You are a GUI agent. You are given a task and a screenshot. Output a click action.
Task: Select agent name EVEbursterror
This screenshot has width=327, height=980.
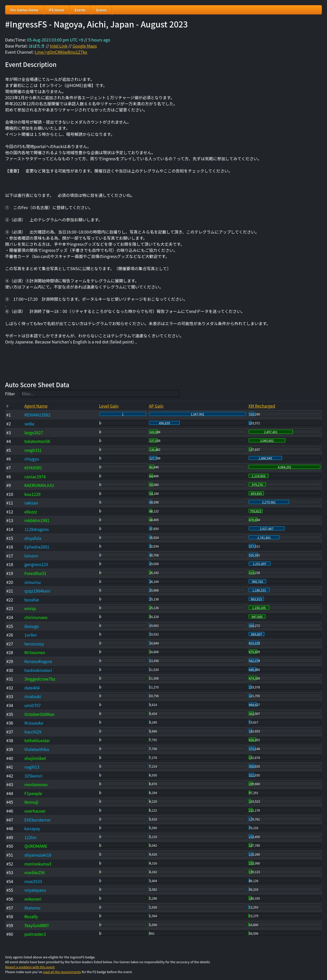[37, 820]
